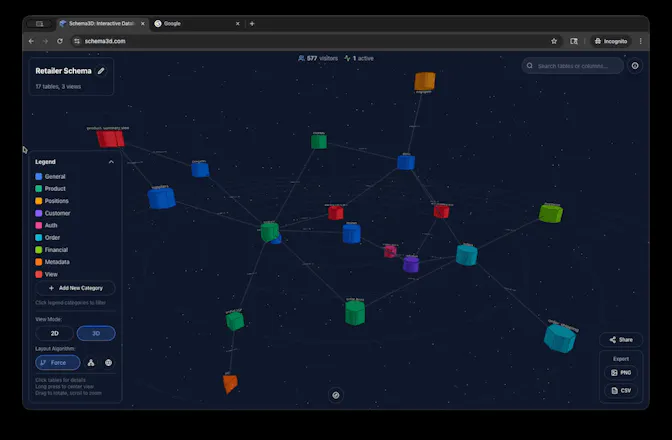
Task: Filter by the Positions legend category
Action: click(x=52, y=201)
